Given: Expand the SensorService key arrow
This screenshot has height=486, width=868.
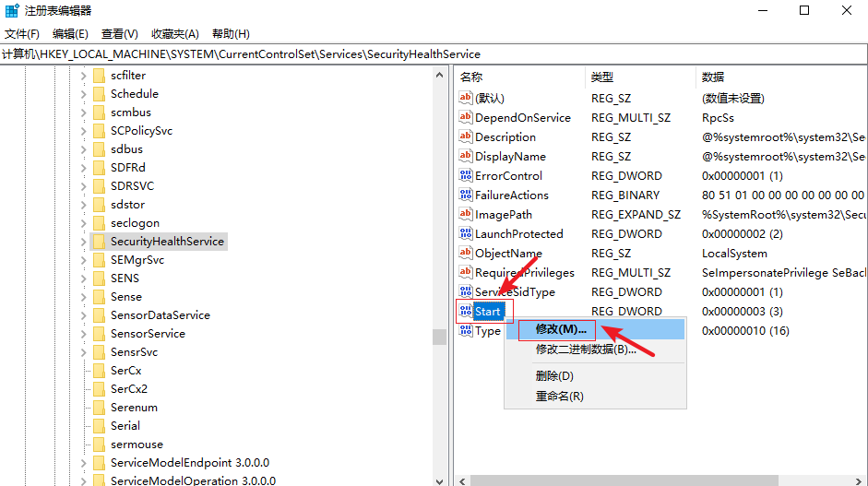Looking at the screenshot, I should point(84,334).
